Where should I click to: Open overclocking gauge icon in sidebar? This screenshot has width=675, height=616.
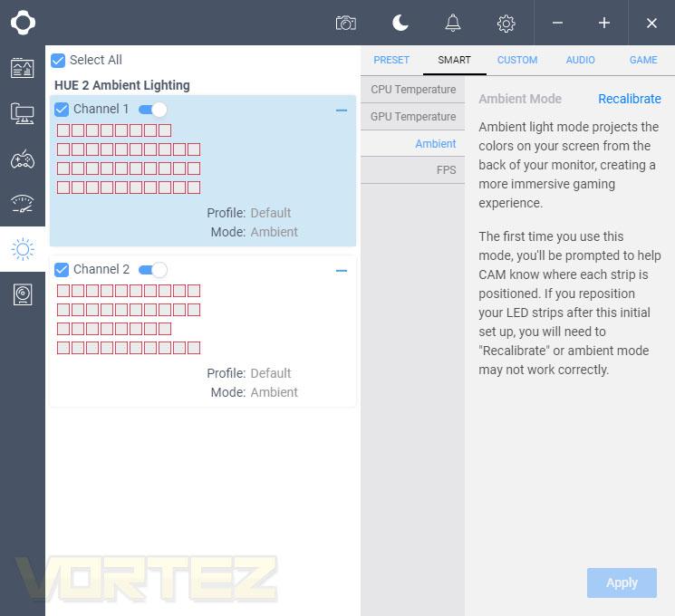[x=23, y=204]
